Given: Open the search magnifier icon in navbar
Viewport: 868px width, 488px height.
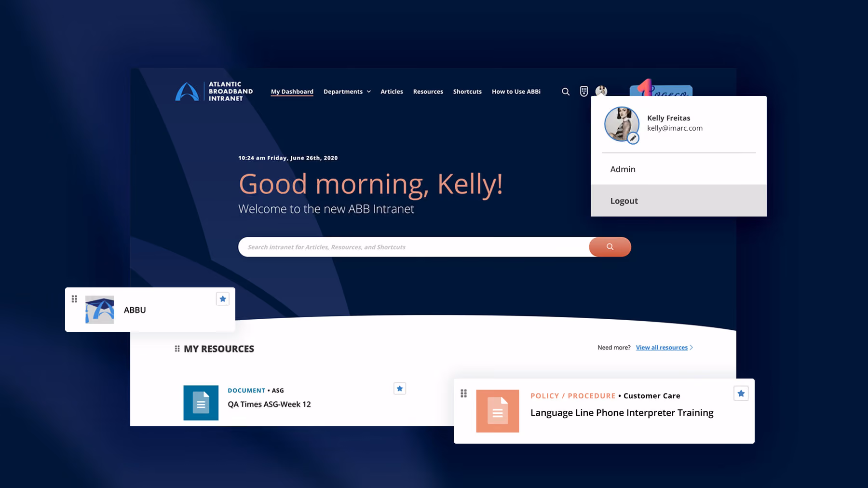Looking at the screenshot, I should click(x=566, y=92).
